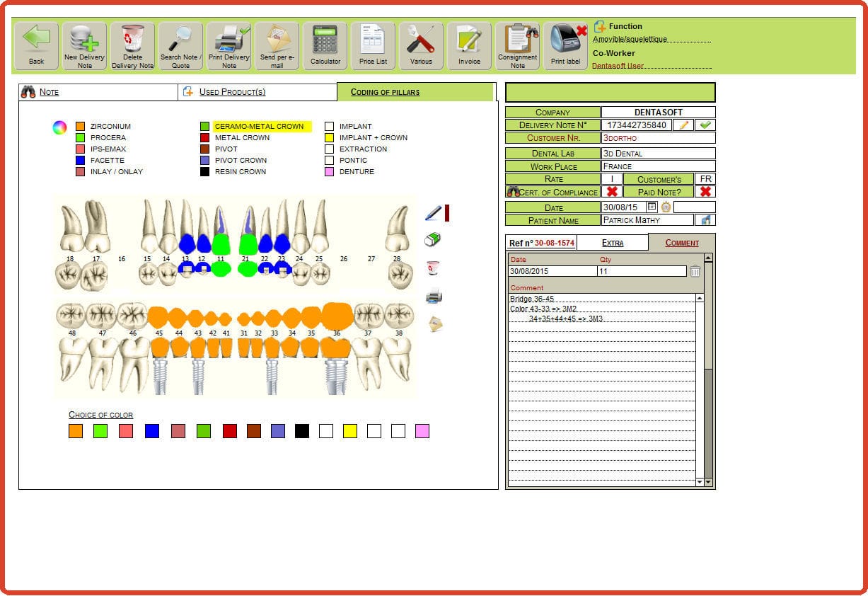Toggle the red X for Cert. of Compliance

612,191
